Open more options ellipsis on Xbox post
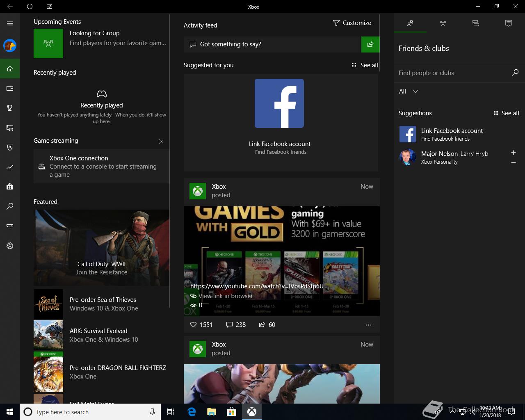Viewport: 525px width, 420px height. coord(368,325)
